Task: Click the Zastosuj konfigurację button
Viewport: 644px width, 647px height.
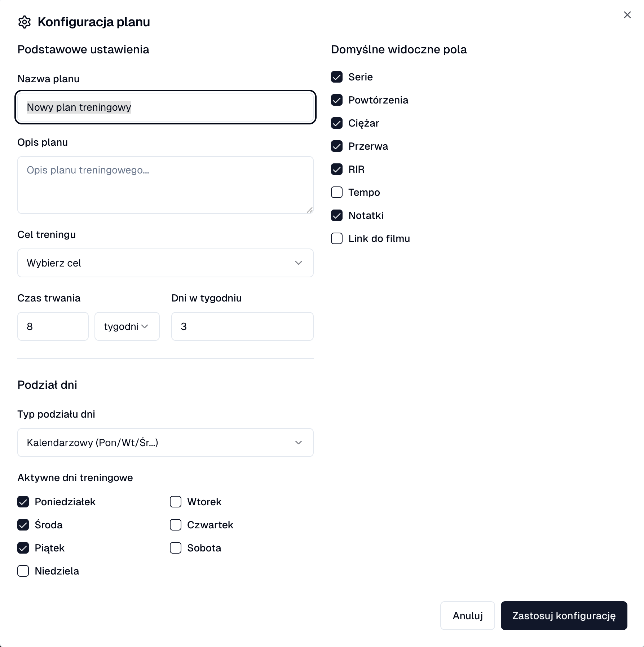Action: coord(564,616)
